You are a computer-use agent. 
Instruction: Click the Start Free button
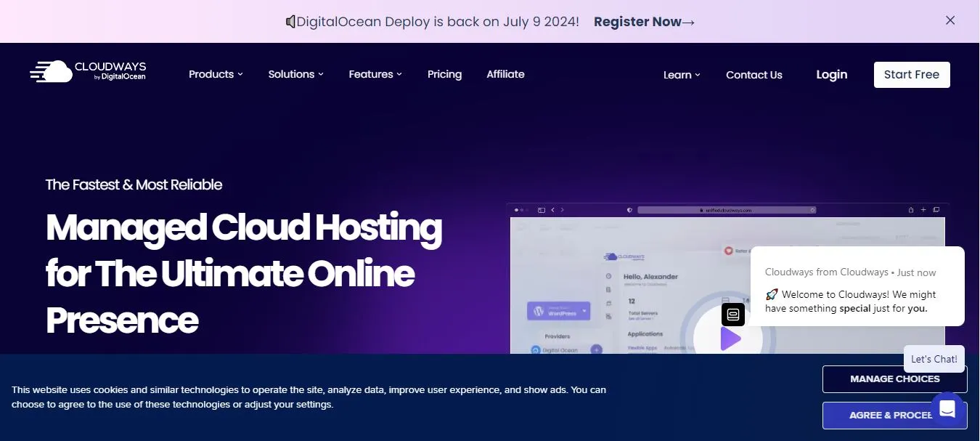point(912,74)
